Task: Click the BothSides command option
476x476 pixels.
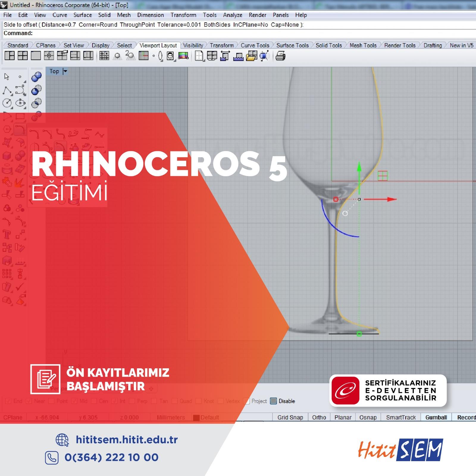Action: click(x=217, y=25)
